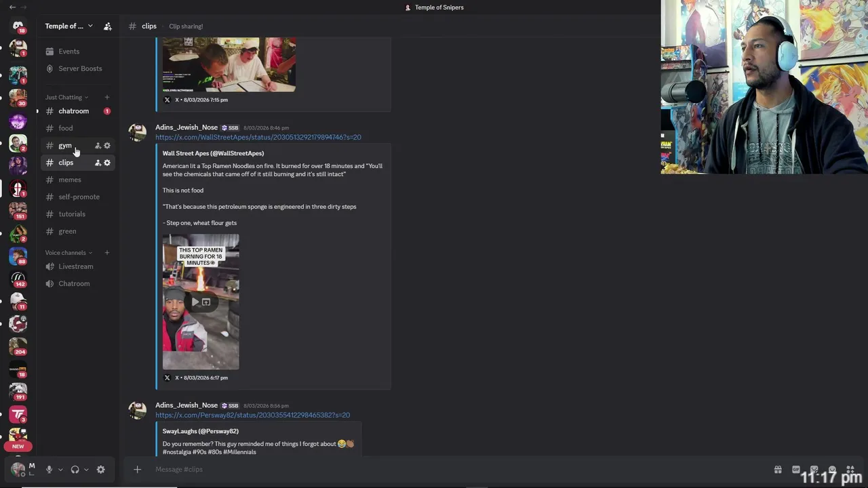Open server icon with 151 badge
This screenshot has height=488, width=868.
tap(18, 211)
